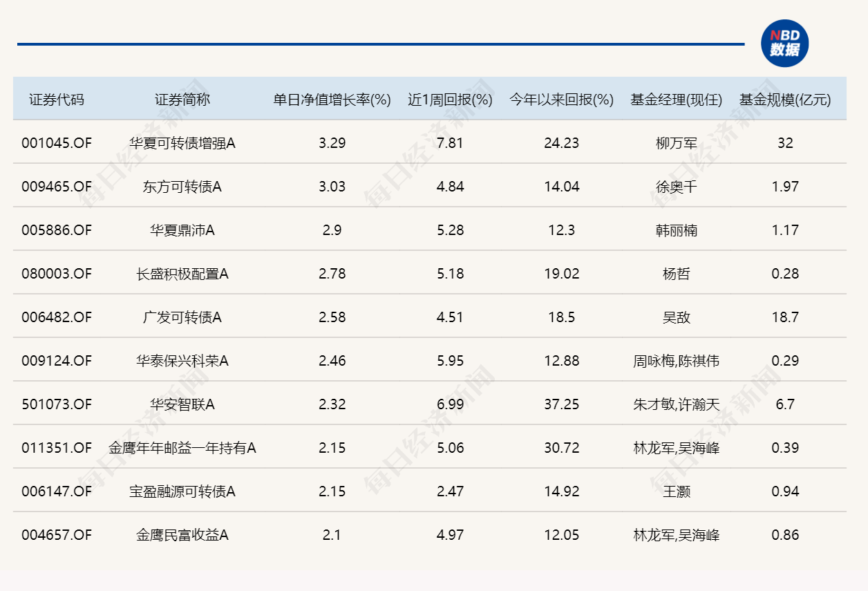Click fund name 东方可转债A
Viewport: 868px width, 591px height.
pos(182,187)
